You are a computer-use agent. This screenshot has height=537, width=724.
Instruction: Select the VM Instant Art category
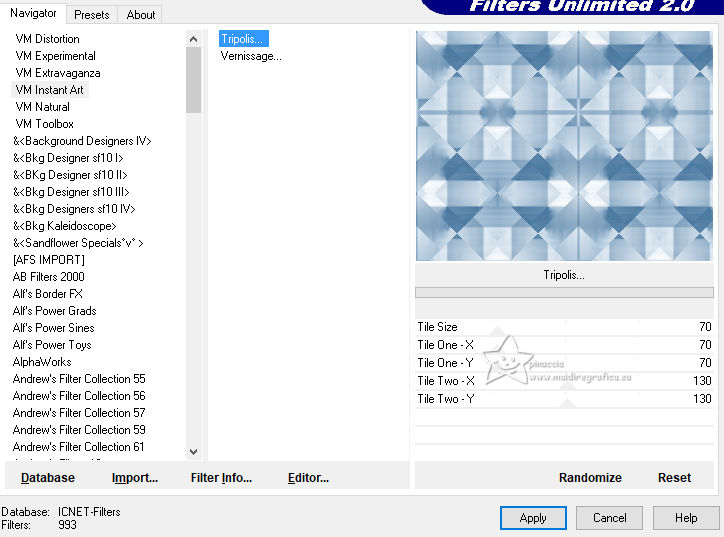49,90
